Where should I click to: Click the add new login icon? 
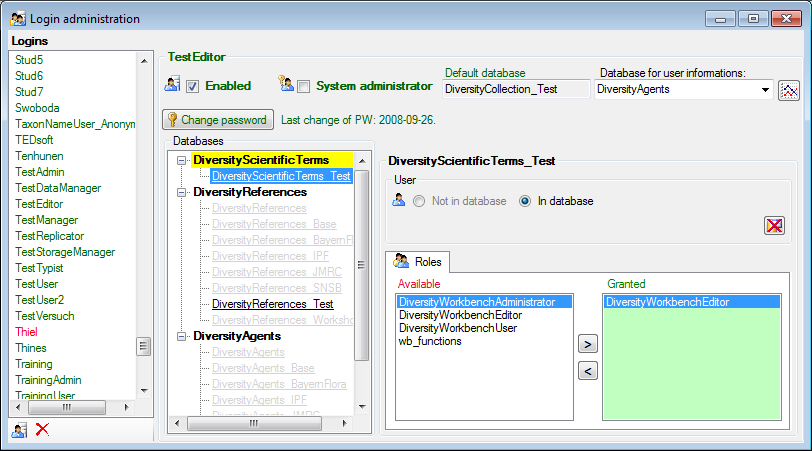click(x=19, y=429)
